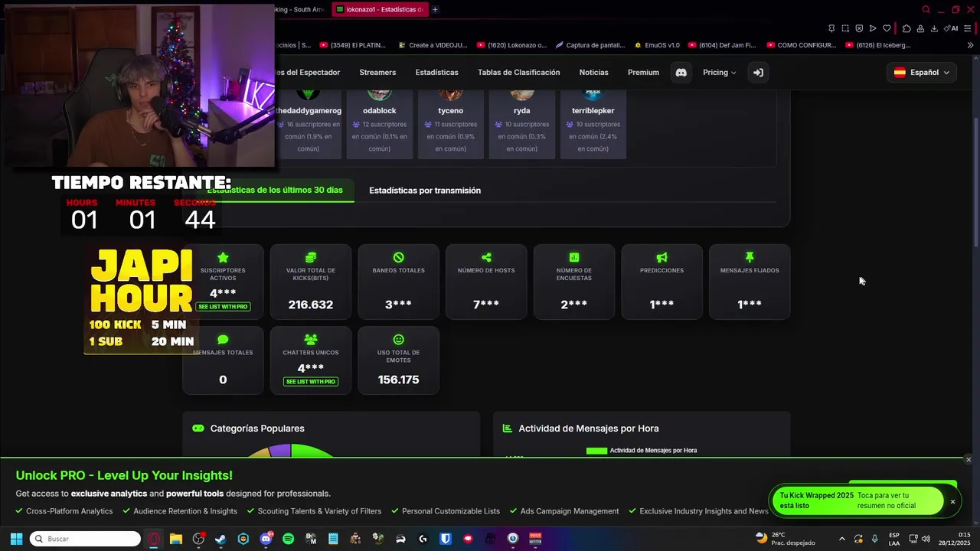Viewport: 980px width, 551px height.
Task: Click See List With Pro under Suscriptores Activos
Action: tap(223, 307)
